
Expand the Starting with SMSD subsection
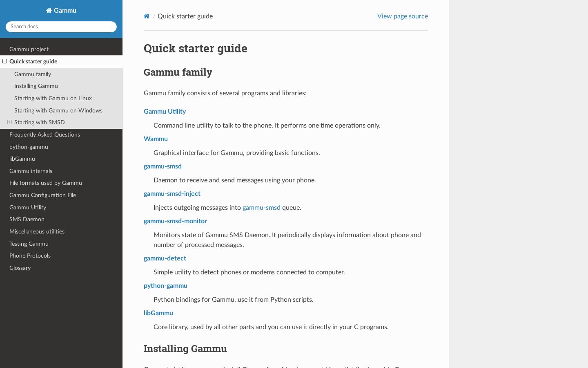tap(10, 122)
